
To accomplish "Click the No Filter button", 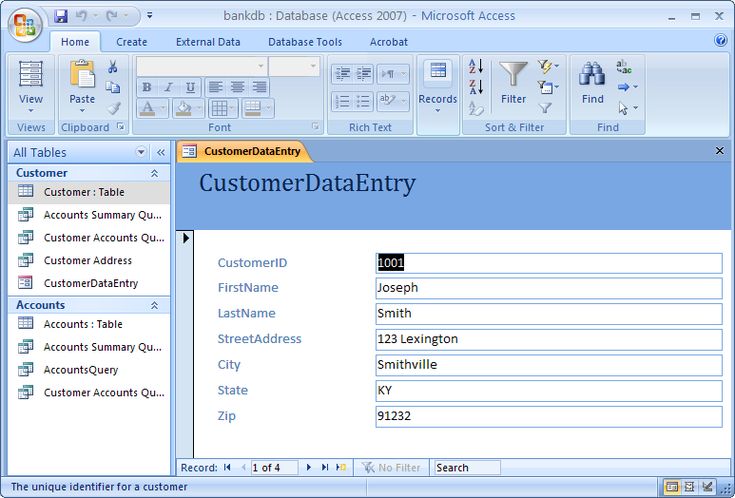I will [391, 467].
